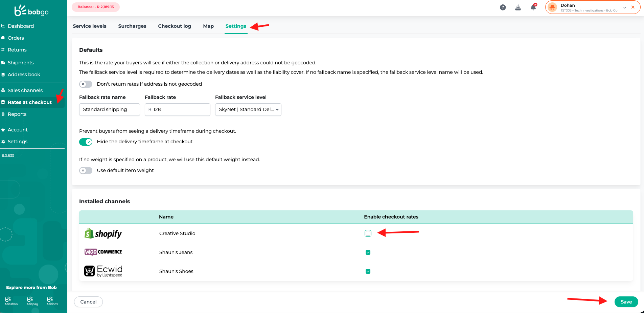Open the help question mark icon

pyautogui.click(x=503, y=7)
